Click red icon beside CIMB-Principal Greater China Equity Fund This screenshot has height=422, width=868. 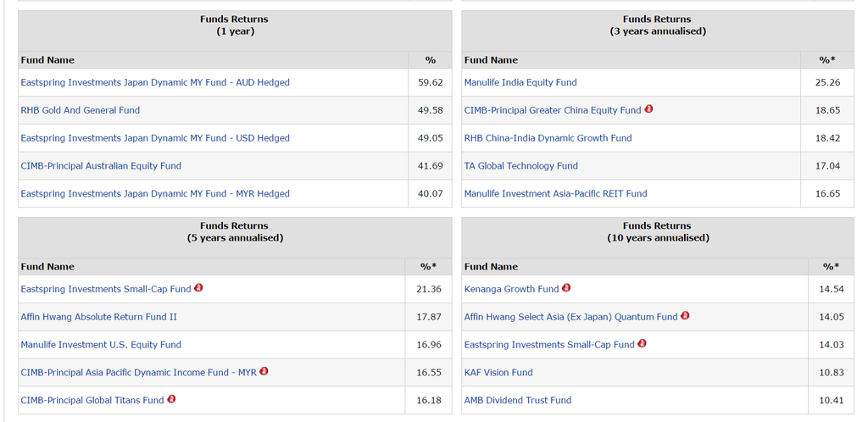648,109
